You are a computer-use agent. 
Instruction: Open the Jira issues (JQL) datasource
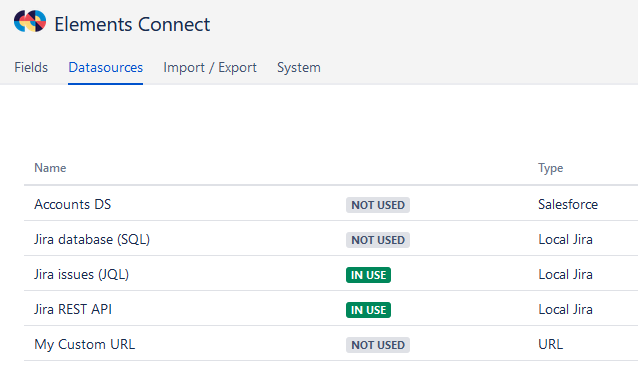pyautogui.click(x=81, y=274)
